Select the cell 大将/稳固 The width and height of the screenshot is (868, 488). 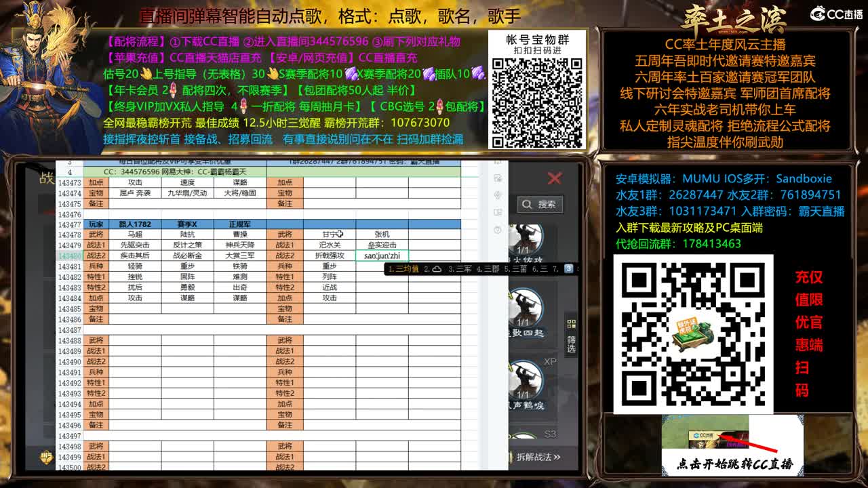(240, 192)
